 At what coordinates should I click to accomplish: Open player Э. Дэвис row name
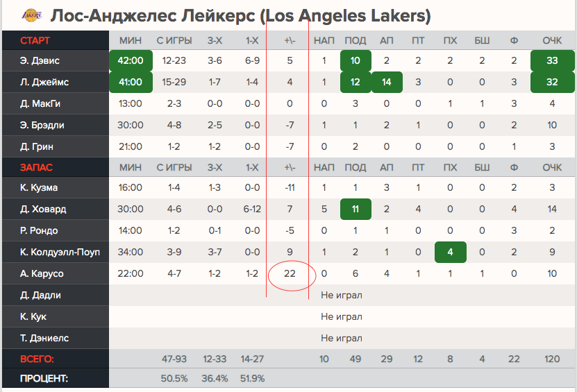pyautogui.click(x=40, y=61)
